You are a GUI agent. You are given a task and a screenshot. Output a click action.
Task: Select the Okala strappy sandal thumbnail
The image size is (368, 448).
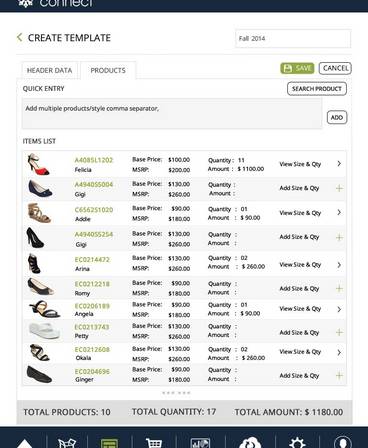[x=40, y=352]
